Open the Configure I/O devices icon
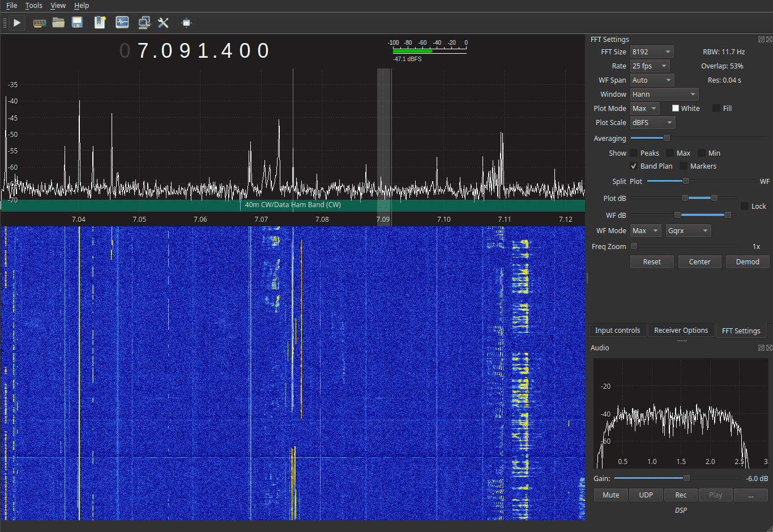 (x=39, y=23)
